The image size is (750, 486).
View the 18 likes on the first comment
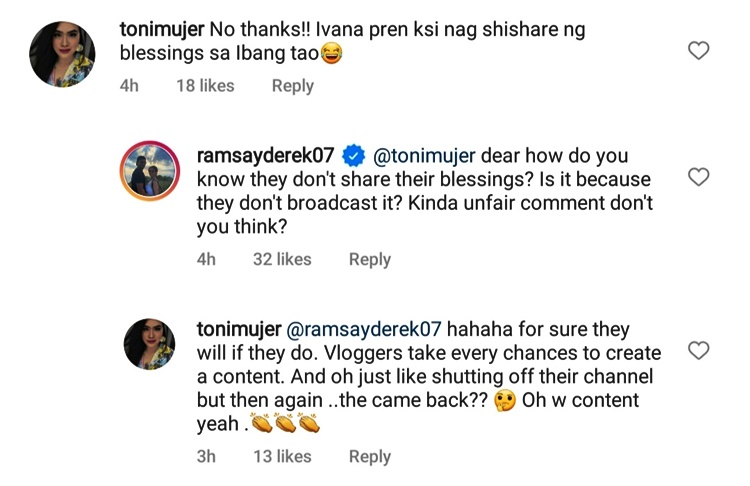click(204, 86)
